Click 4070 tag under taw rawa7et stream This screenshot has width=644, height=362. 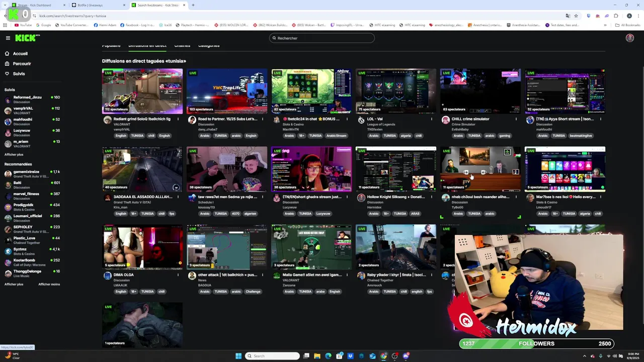[x=236, y=214]
